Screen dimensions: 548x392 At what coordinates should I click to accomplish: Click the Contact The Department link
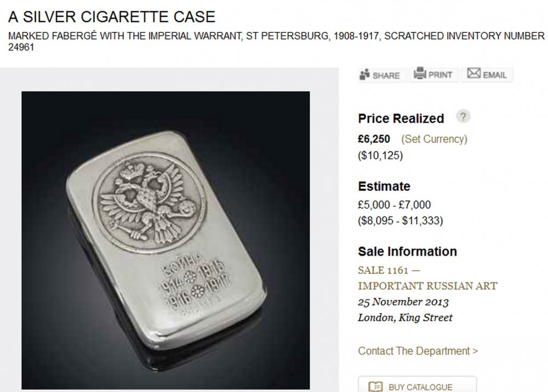414,351
